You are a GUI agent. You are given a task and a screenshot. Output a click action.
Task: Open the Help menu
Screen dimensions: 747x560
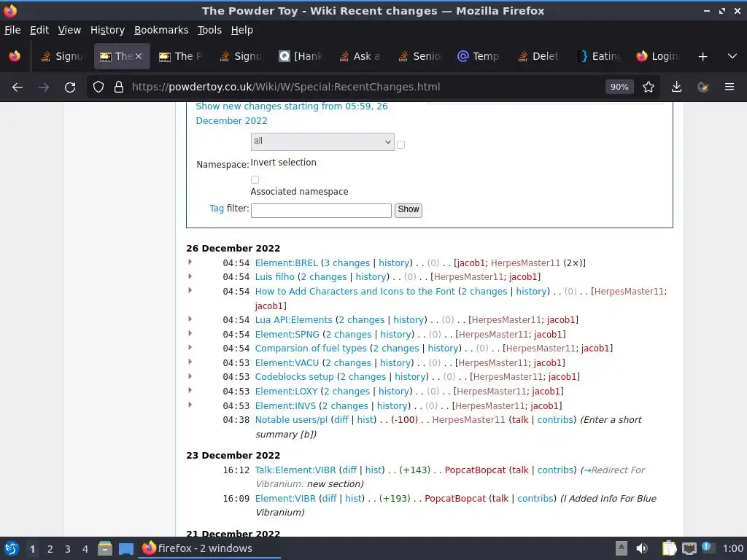pos(241,30)
